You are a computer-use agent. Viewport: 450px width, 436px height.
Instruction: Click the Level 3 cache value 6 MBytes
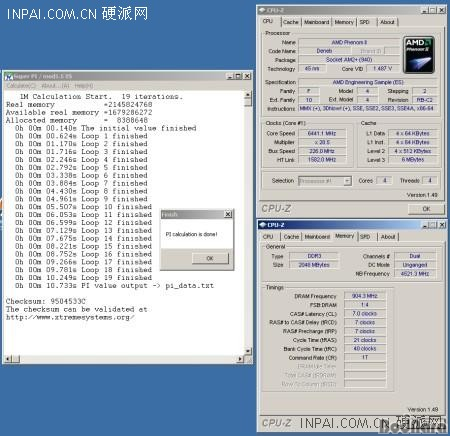point(413,160)
